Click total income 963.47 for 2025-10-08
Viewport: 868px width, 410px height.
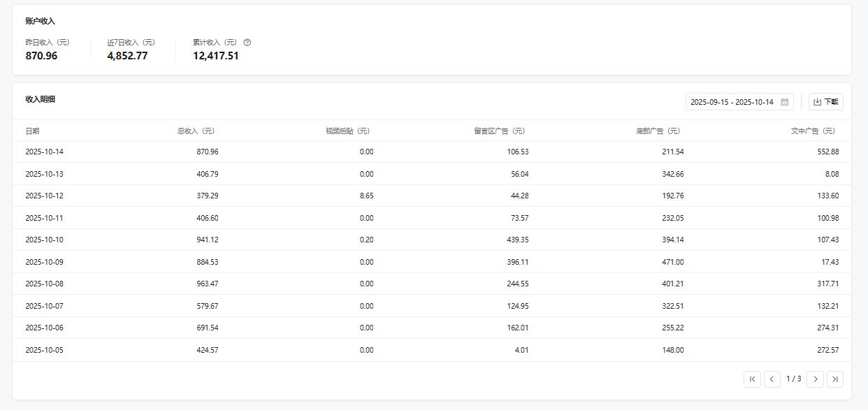tap(208, 284)
